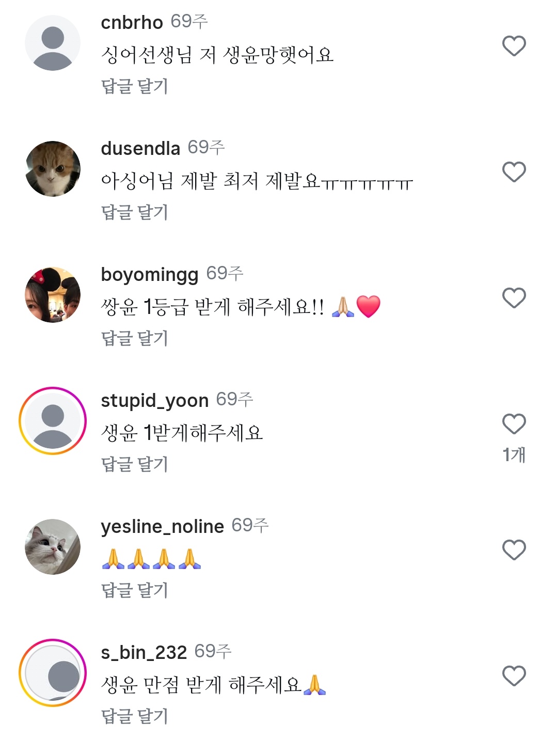This screenshot has width=556, height=756.
Task: Like yesline_noline's praying hands comment
Action: (x=514, y=550)
